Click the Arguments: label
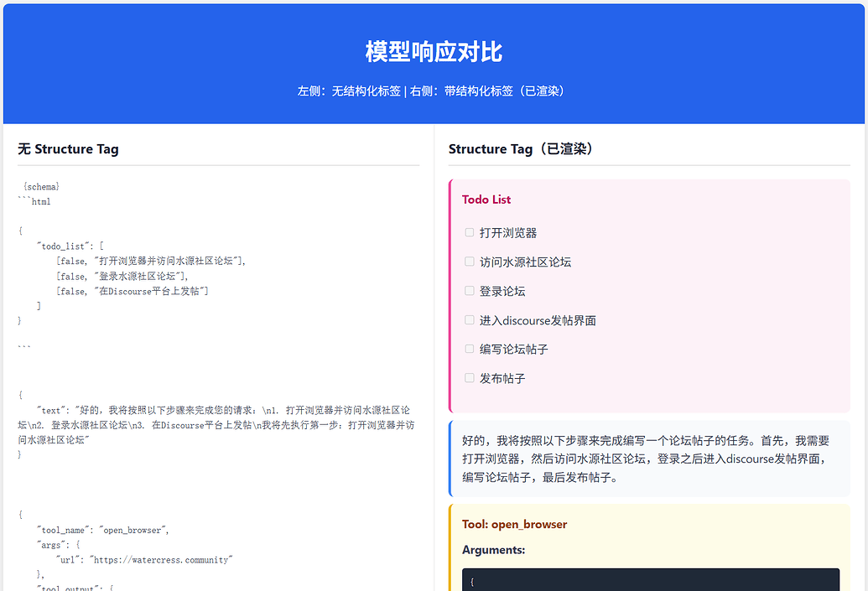The height and width of the screenshot is (591, 868). (x=493, y=550)
